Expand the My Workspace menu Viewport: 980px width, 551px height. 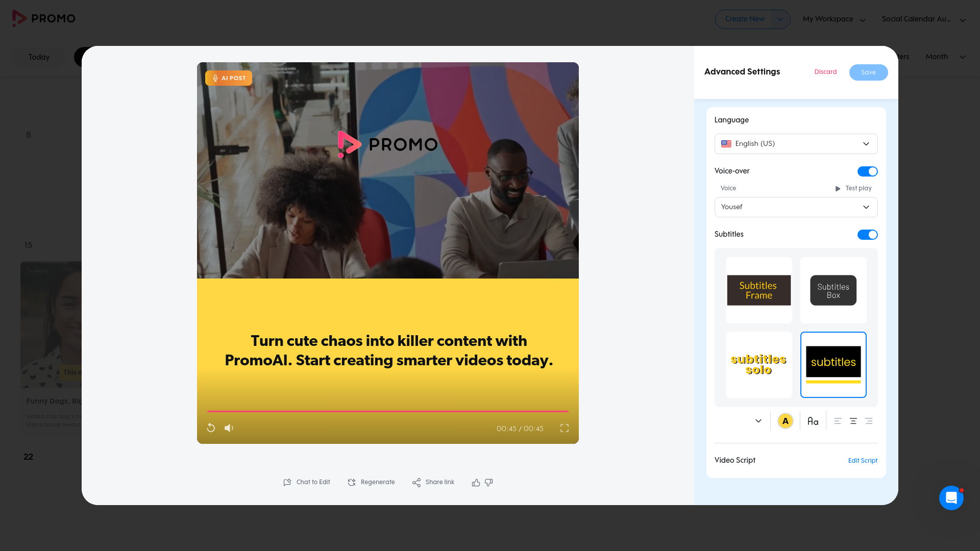[x=834, y=19]
